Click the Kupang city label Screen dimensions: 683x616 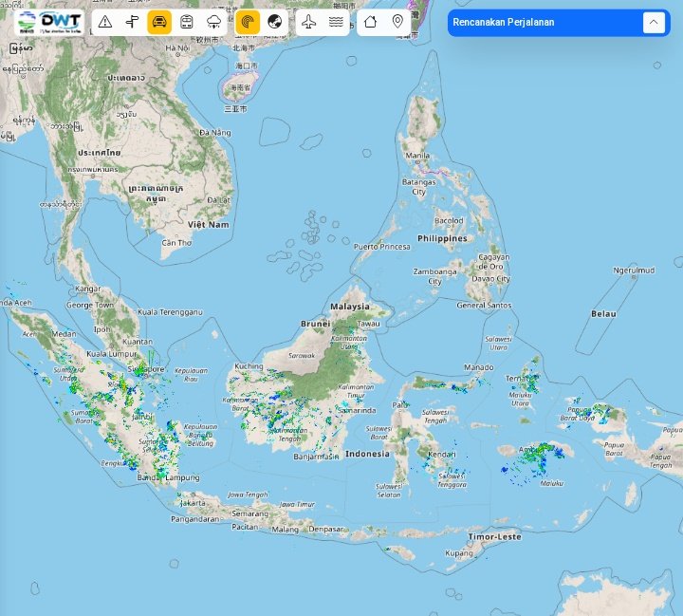click(x=459, y=553)
